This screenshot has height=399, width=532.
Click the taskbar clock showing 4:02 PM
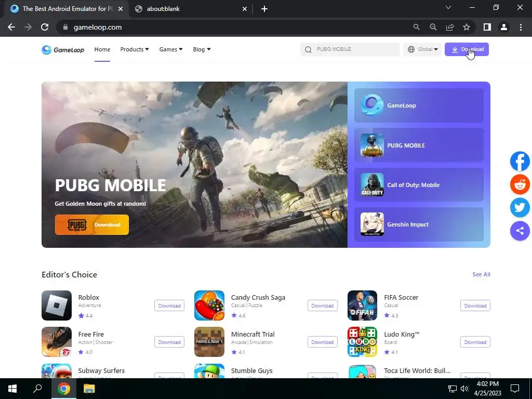point(487,389)
